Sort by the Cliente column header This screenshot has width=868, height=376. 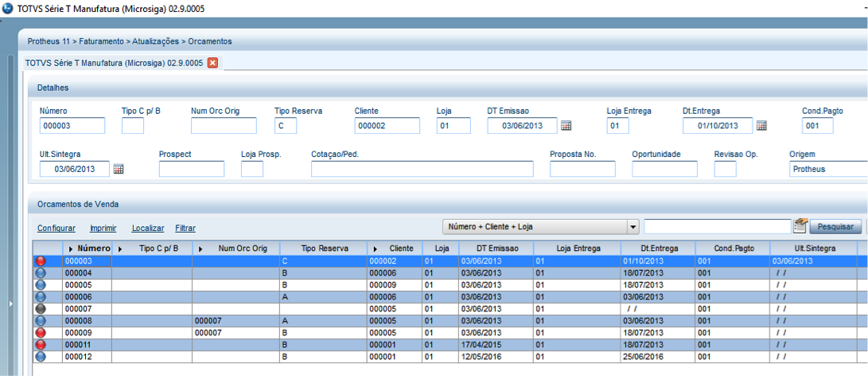[x=395, y=249]
